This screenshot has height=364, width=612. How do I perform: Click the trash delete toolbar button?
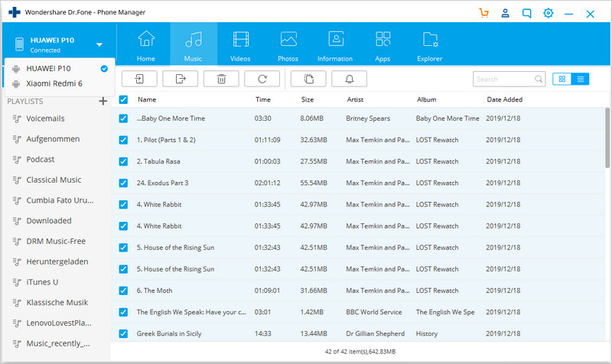[221, 79]
